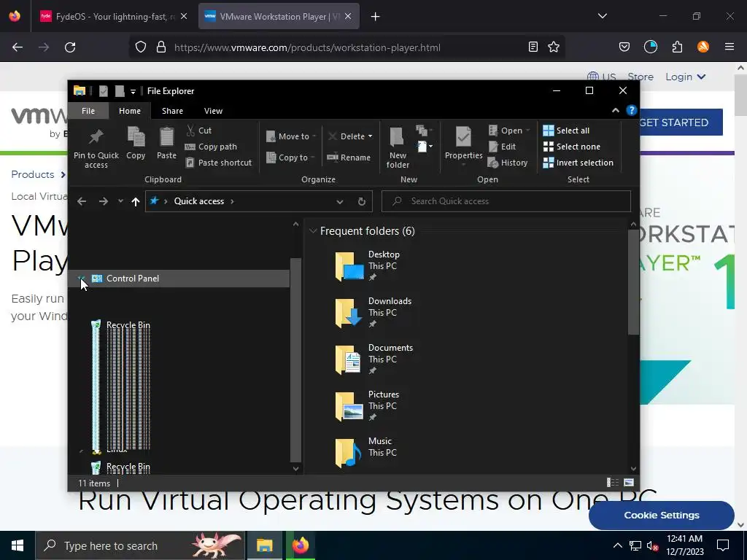The width and height of the screenshot is (747, 560).
Task: Click Firefox taskbar icon
Action: pos(300,545)
